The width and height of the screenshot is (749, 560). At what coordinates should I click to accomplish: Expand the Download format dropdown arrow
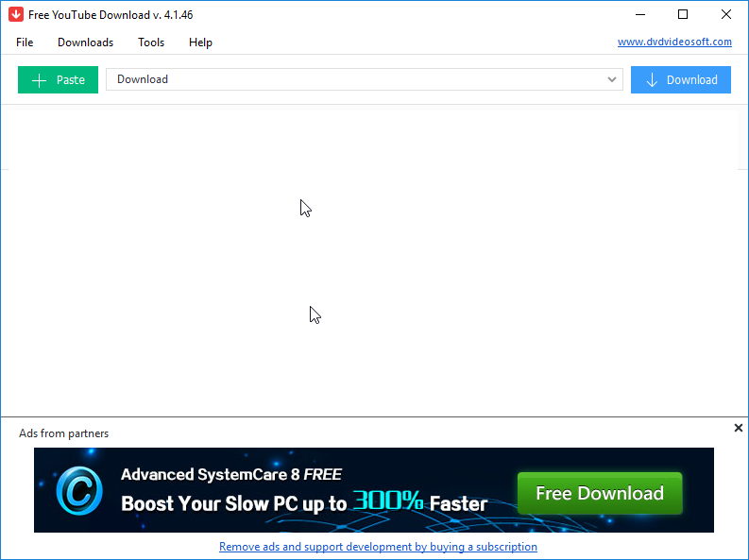tap(611, 79)
